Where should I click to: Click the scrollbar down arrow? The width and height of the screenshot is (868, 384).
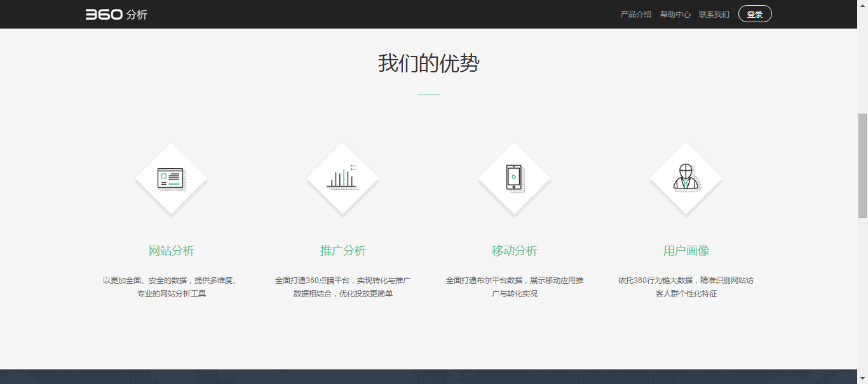pyautogui.click(x=863, y=379)
